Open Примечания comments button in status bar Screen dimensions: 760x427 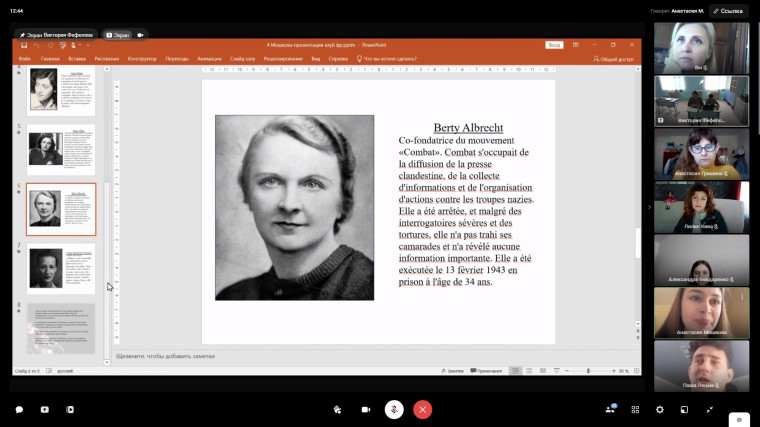pos(486,371)
